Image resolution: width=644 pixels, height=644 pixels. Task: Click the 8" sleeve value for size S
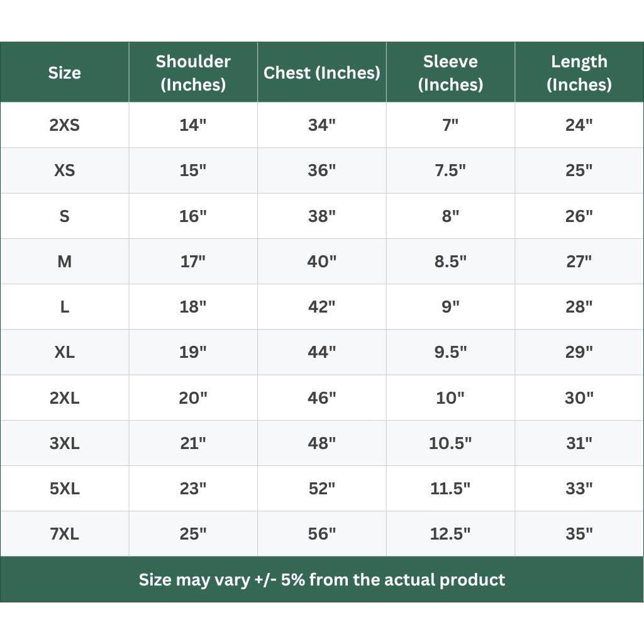tap(450, 216)
